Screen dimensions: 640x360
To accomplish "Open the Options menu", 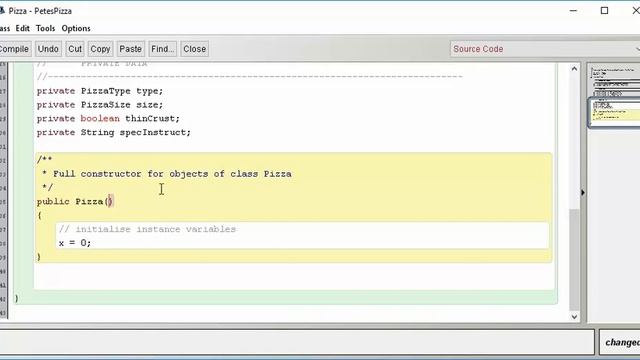I will pyautogui.click(x=76, y=29).
